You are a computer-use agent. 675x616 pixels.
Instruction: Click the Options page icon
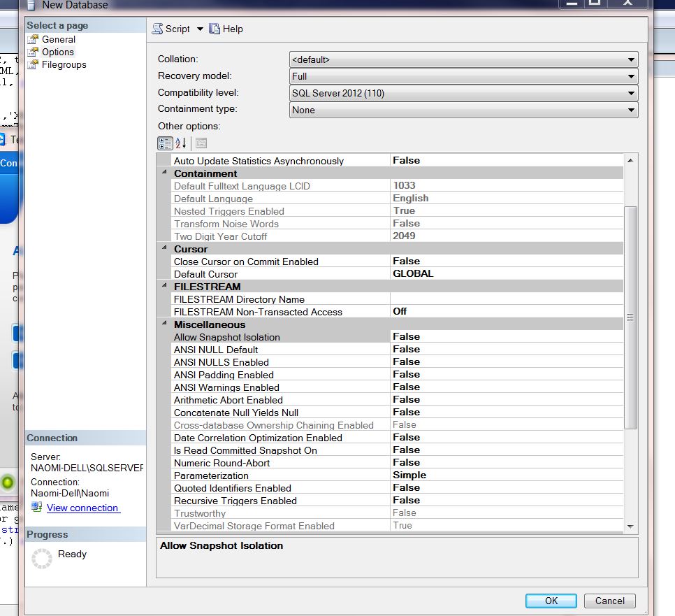click(x=33, y=52)
